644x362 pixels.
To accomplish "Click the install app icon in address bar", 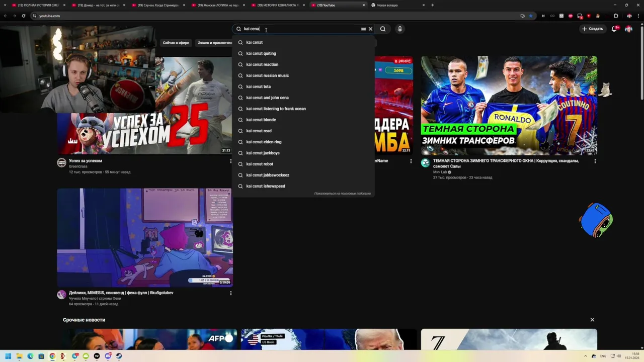I will point(522,16).
